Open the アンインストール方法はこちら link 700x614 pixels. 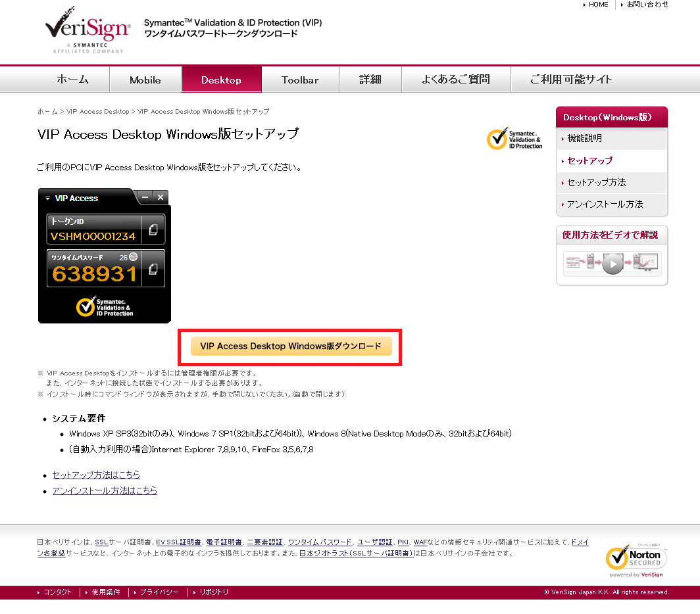[105, 491]
